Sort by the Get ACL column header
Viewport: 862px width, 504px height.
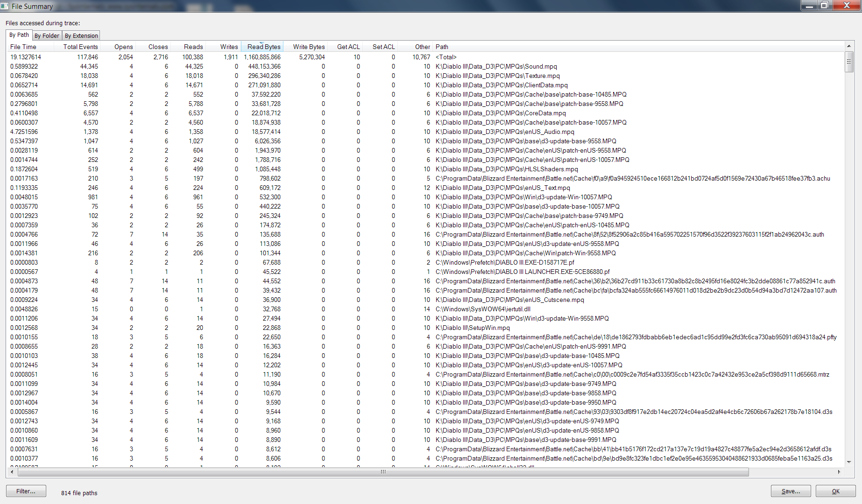(345, 47)
